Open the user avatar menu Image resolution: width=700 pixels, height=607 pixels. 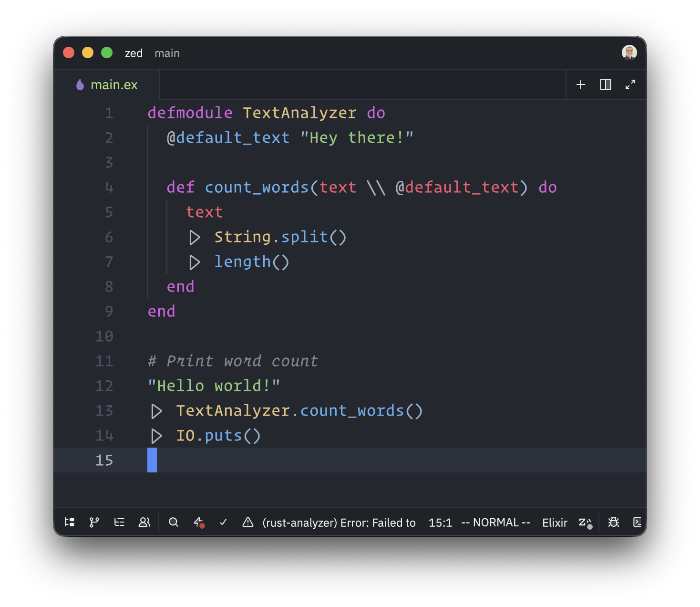tap(629, 52)
